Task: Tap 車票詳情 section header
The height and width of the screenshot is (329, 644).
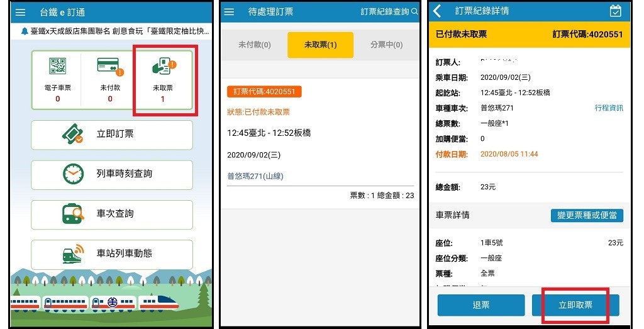Action: 453,215
